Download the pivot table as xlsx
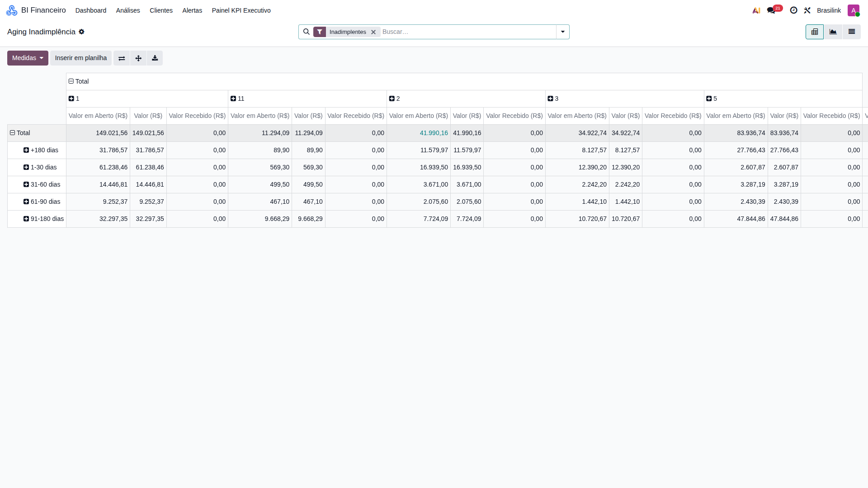868x488 pixels. coord(155,58)
